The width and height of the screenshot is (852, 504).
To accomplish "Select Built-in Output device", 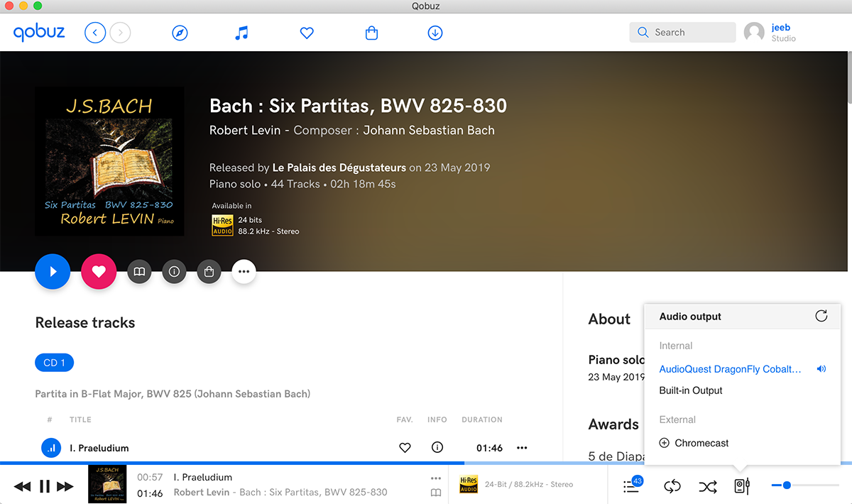I will [691, 390].
